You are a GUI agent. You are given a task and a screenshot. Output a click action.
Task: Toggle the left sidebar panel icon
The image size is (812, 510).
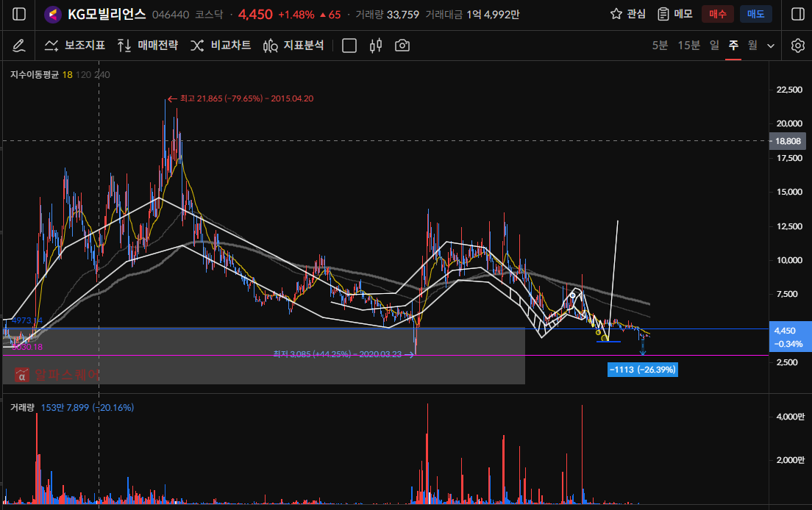tap(18, 14)
